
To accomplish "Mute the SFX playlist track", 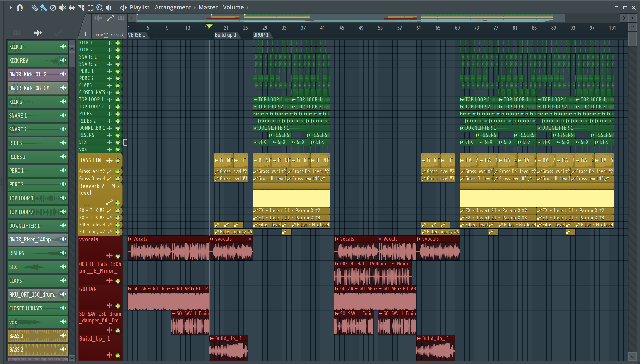I will pyautogui.click(x=118, y=142).
